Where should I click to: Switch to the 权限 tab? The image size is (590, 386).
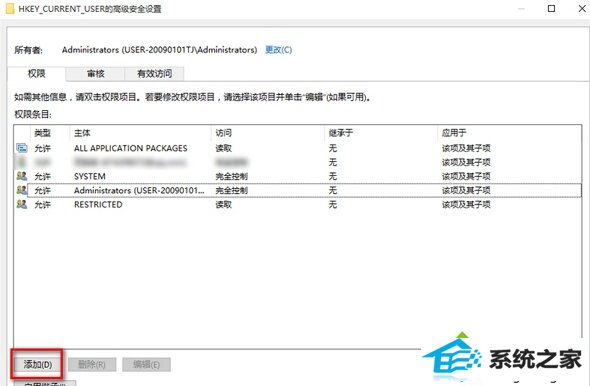pos(36,73)
